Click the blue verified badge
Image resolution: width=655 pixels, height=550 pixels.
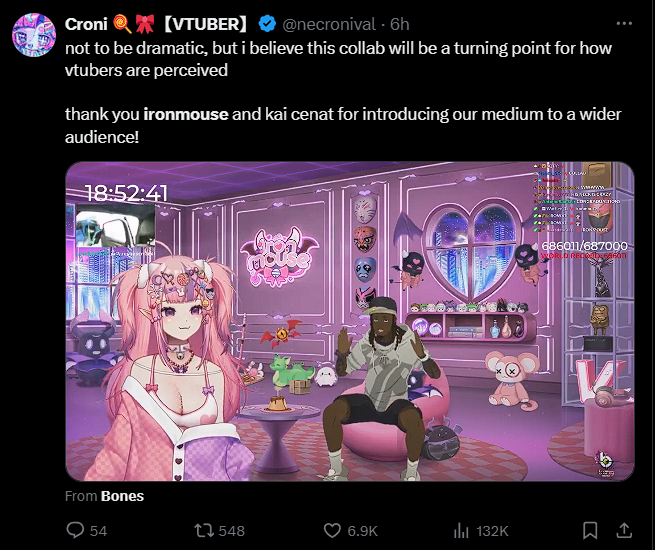[x=267, y=24]
